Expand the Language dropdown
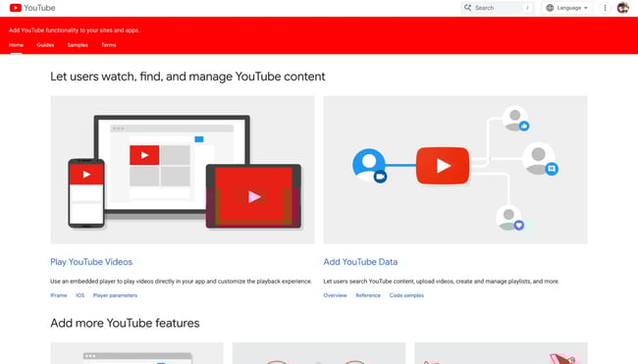Screen dimensions: 638x364 pyautogui.click(x=566, y=8)
